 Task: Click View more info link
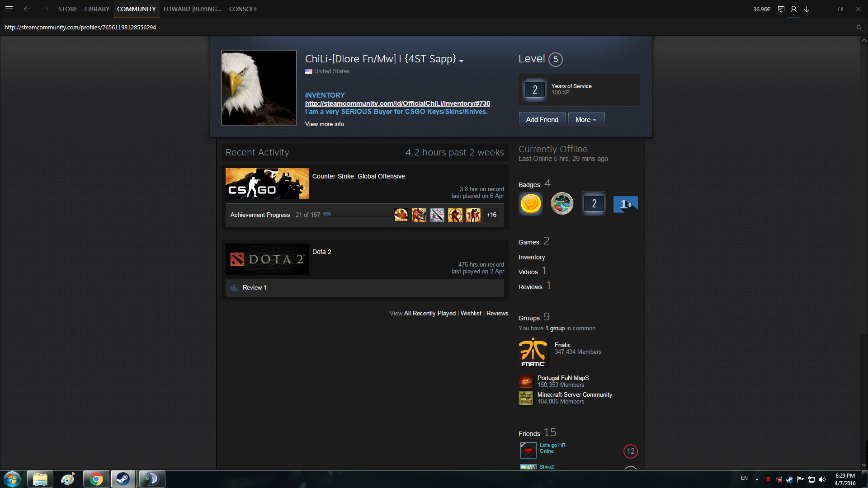(x=324, y=124)
